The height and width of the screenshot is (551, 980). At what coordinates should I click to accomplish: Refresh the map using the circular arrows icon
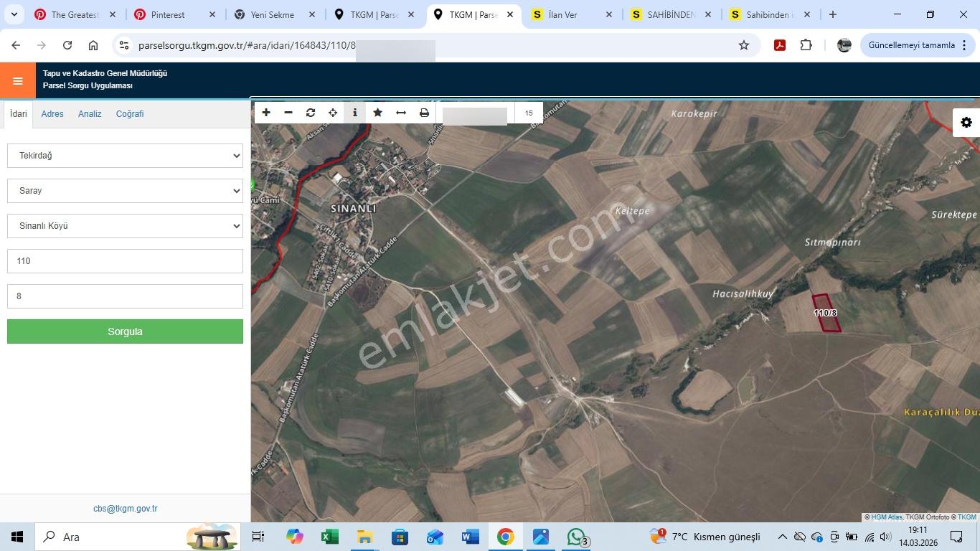pyautogui.click(x=311, y=113)
